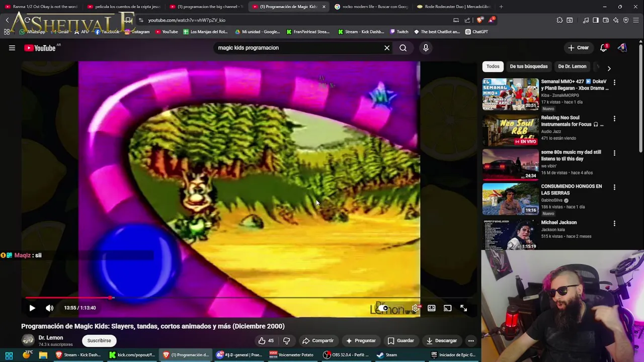
Task: Open the Michael Jackson video title
Action: (x=558, y=222)
